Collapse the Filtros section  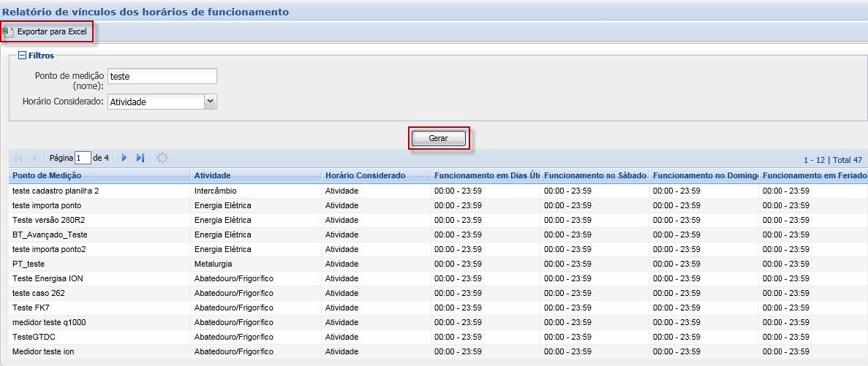tap(23, 56)
